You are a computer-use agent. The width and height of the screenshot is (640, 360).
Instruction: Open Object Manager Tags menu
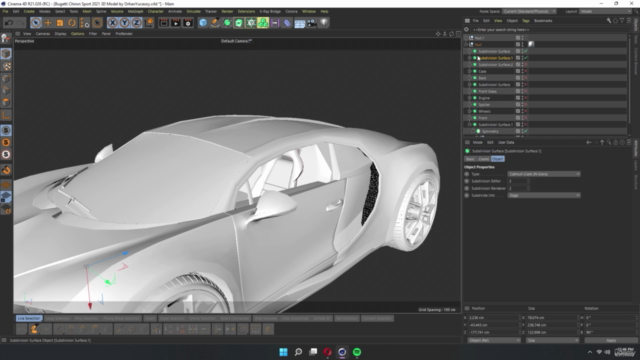pyautogui.click(x=526, y=20)
